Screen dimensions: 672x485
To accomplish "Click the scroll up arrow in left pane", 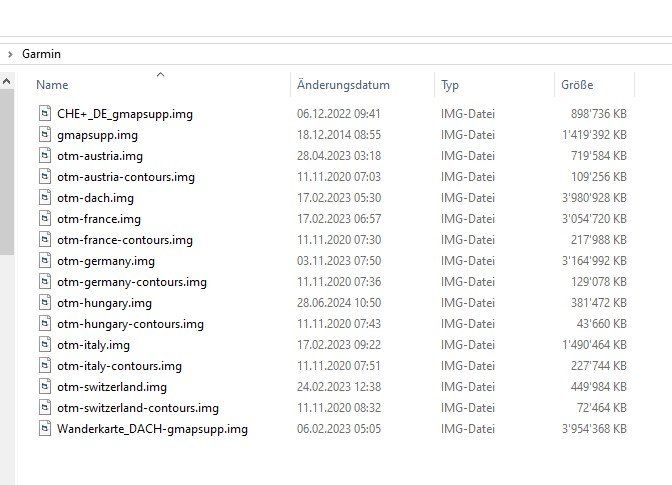I will pyautogui.click(x=6, y=81).
